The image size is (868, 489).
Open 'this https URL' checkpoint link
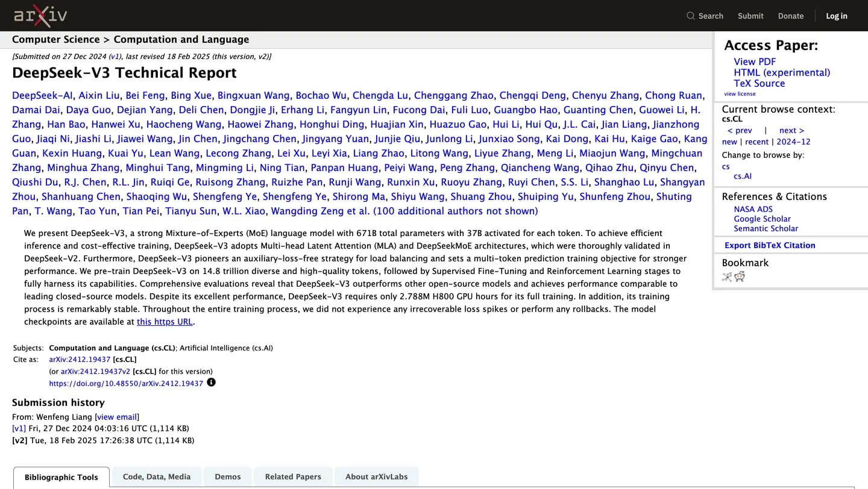tap(165, 322)
